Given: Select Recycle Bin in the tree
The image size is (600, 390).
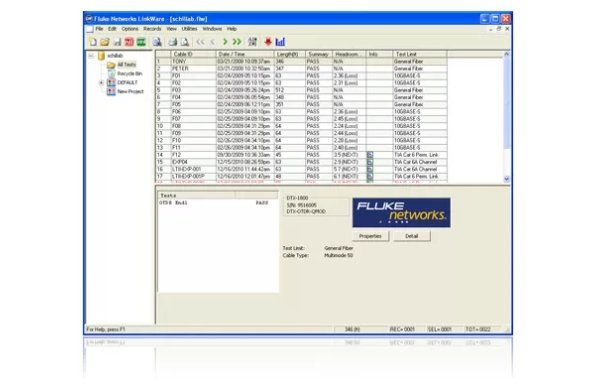Looking at the screenshot, I should pyautogui.click(x=130, y=73).
